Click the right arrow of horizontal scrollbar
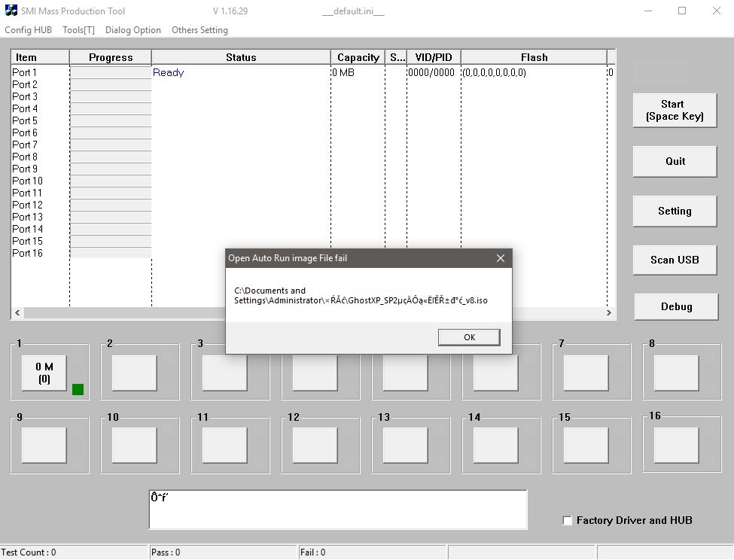This screenshot has height=560, width=734. (x=608, y=312)
